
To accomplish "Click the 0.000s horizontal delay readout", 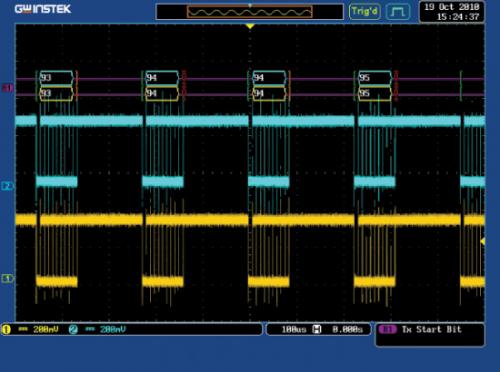I will click(x=347, y=330).
